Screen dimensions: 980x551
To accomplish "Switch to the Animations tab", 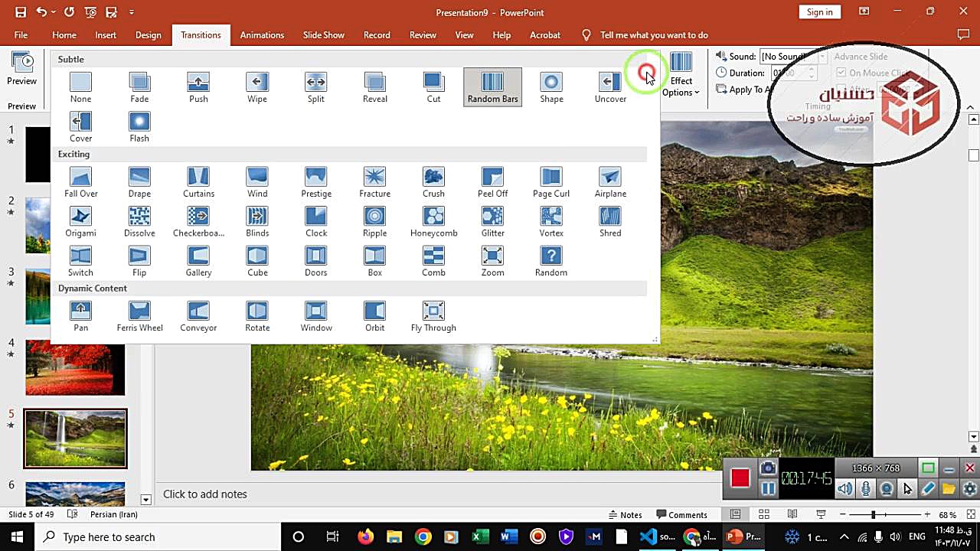I will [x=262, y=35].
